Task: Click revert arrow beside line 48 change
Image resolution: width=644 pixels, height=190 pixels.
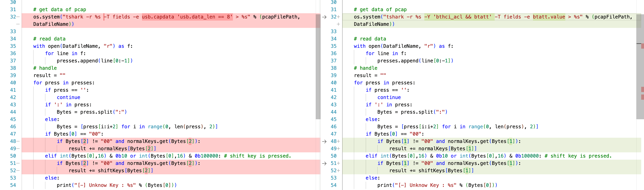Action: coord(324,141)
